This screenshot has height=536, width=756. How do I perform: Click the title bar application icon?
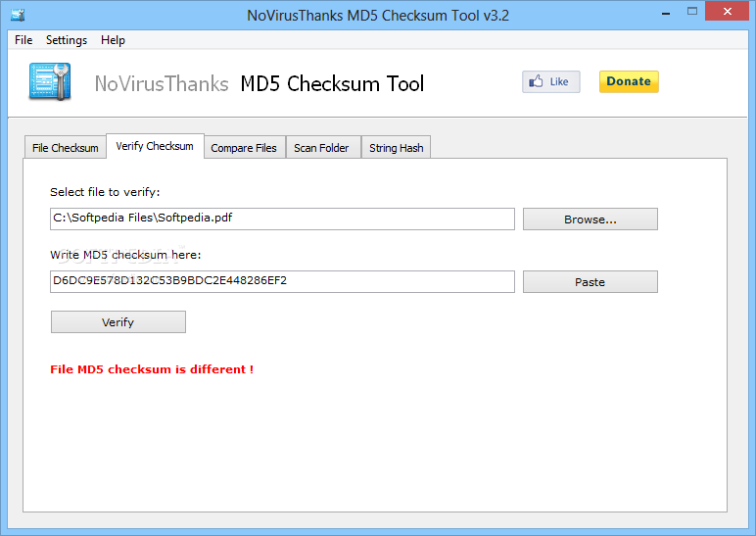[x=18, y=15]
